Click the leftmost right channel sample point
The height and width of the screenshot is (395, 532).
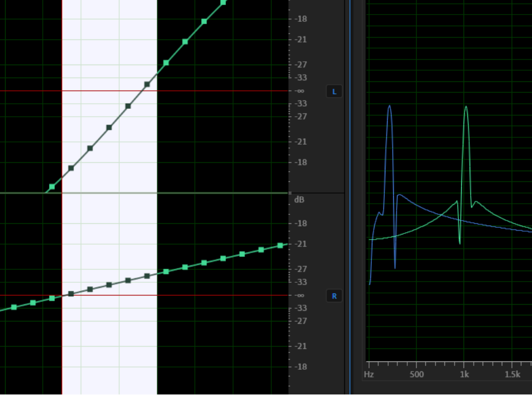14,307
